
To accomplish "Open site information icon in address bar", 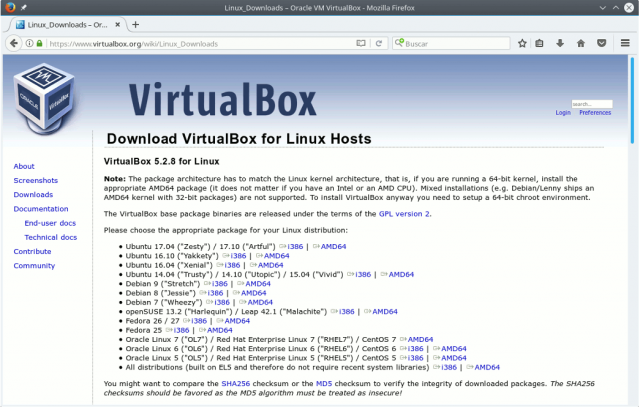I will (29, 43).
